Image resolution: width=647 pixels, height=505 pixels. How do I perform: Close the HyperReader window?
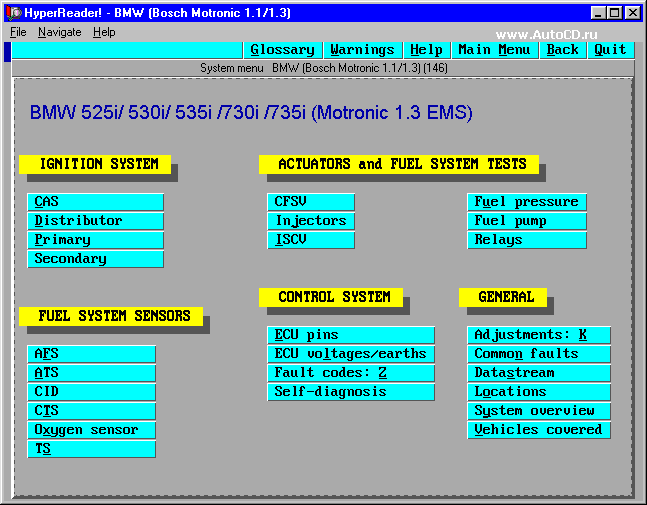(633, 13)
